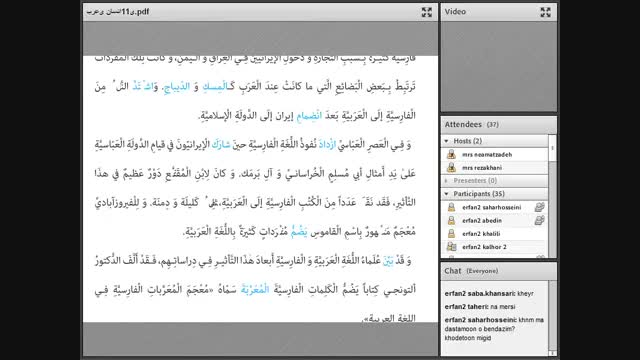Maximize the PDF share pod to full screen
The image size is (640, 360).
pos(427,12)
